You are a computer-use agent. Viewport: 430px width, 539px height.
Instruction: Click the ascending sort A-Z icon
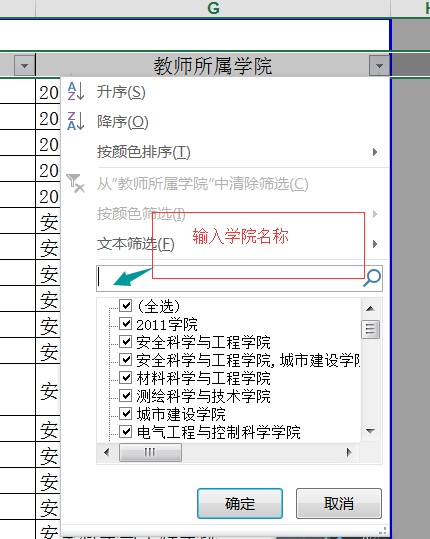click(76, 91)
